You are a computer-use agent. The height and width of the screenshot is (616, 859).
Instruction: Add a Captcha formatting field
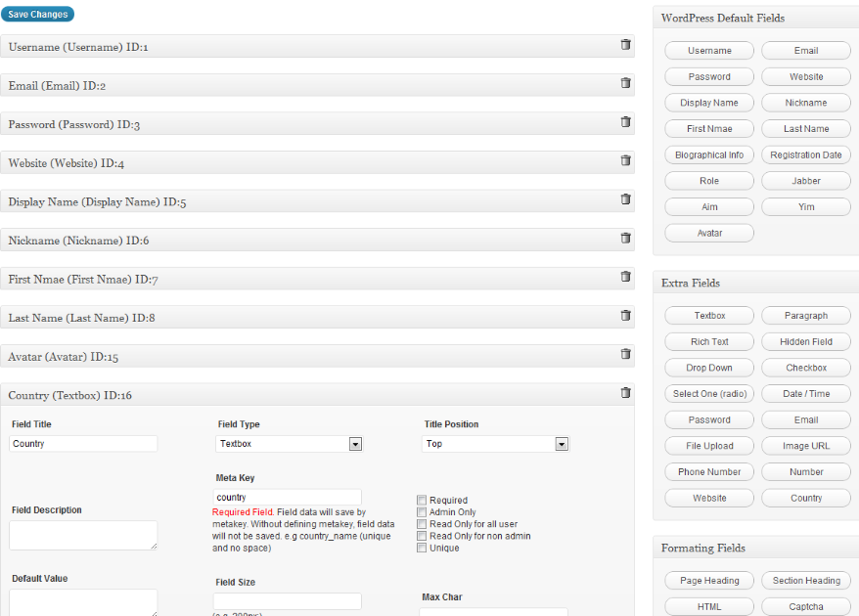(x=806, y=606)
